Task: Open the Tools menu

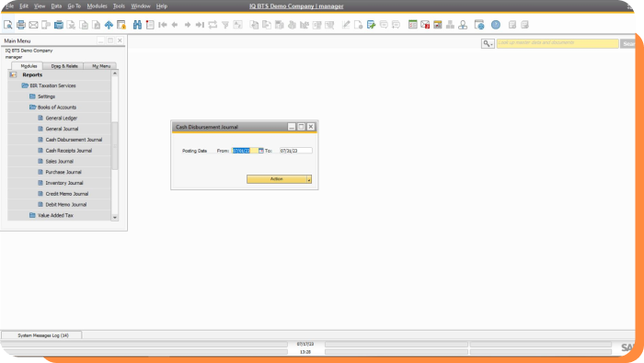Action: (119, 6)
